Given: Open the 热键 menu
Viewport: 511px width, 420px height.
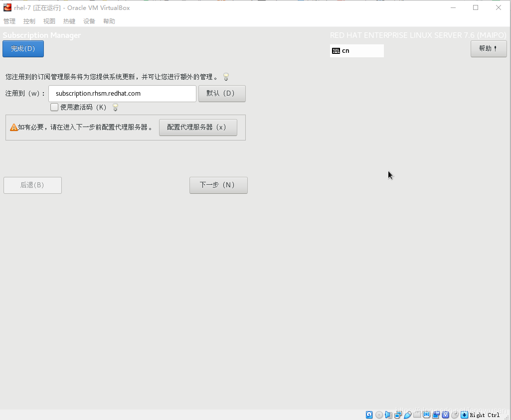Looking at the screenshot, I should tap(69, 21).
